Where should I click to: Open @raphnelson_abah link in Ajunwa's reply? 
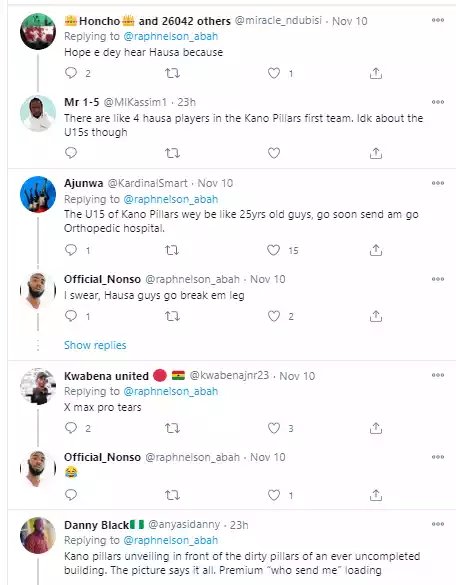(x=171, y=199)
